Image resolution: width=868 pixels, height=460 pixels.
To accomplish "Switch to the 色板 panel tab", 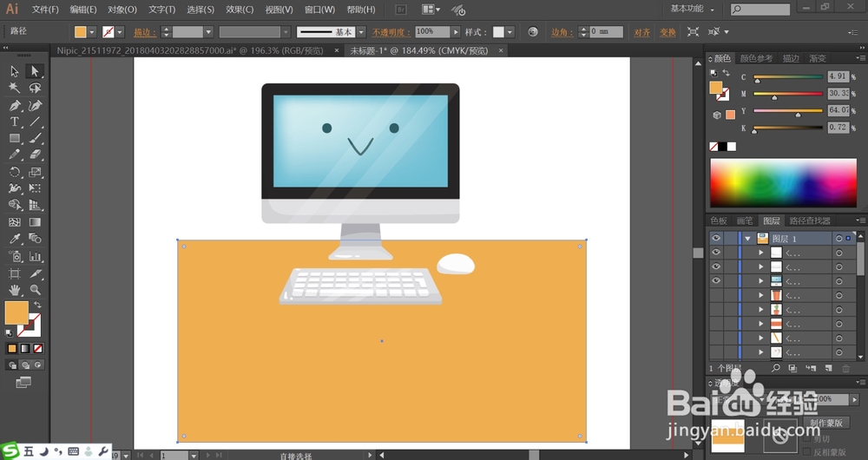I will [x=719, y=220].
